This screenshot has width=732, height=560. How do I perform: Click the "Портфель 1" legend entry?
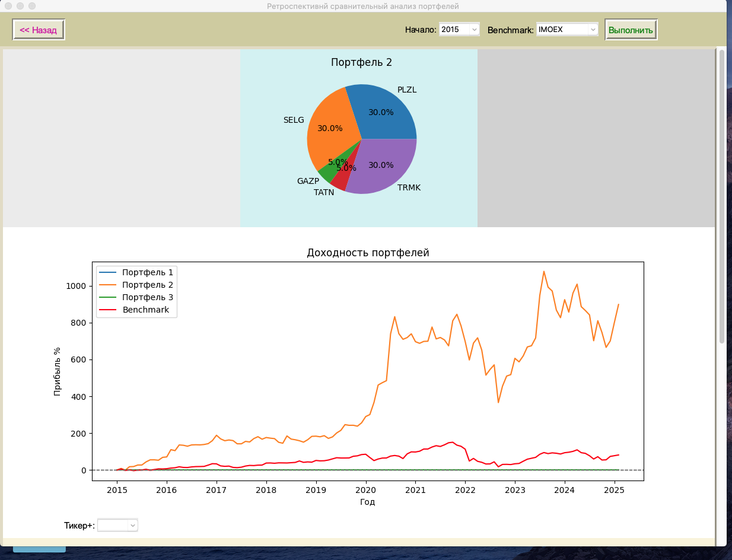point(147,272)
